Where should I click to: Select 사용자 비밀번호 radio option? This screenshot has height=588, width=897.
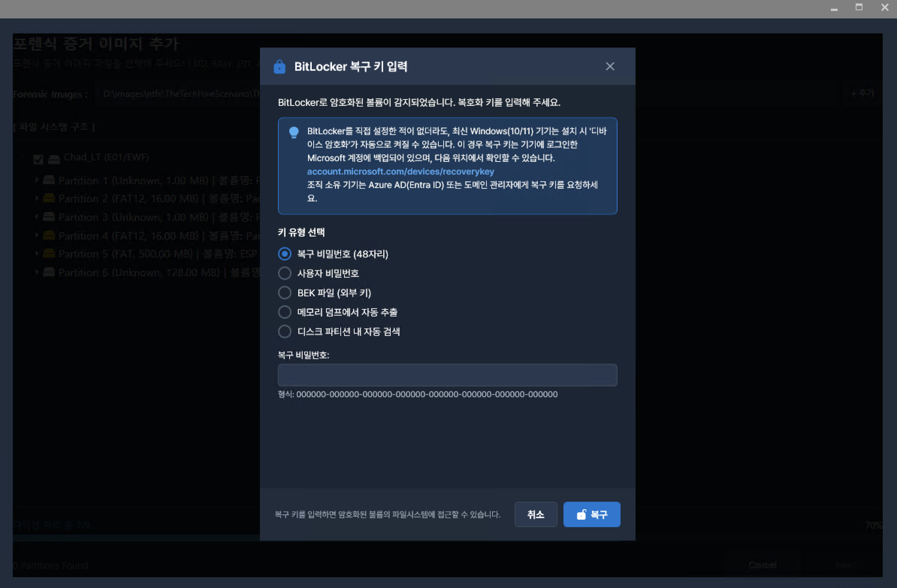click(285, 273)
